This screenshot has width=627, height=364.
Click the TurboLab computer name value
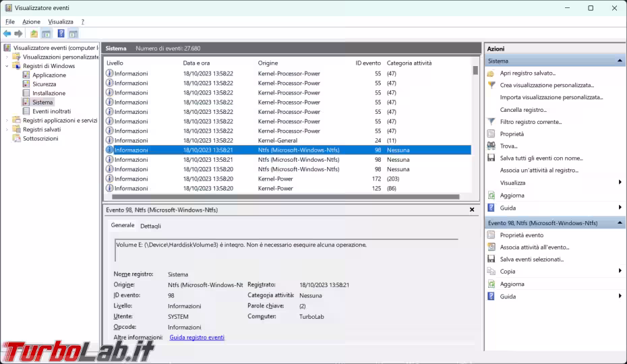pyautogui.click(x=311, y=316)
